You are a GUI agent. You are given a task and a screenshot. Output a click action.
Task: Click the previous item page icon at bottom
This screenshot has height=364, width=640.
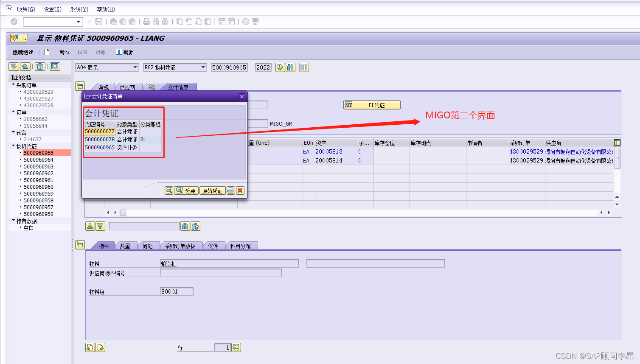90,347
